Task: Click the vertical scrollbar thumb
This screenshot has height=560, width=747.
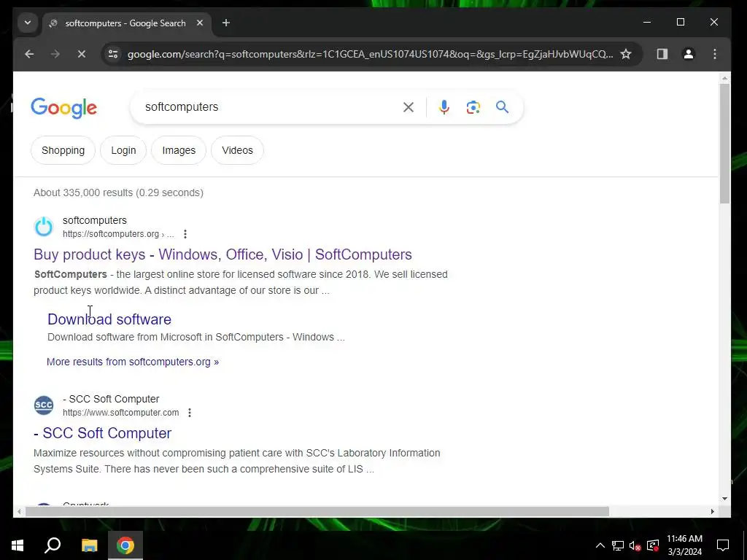Action: click(724, 144)
